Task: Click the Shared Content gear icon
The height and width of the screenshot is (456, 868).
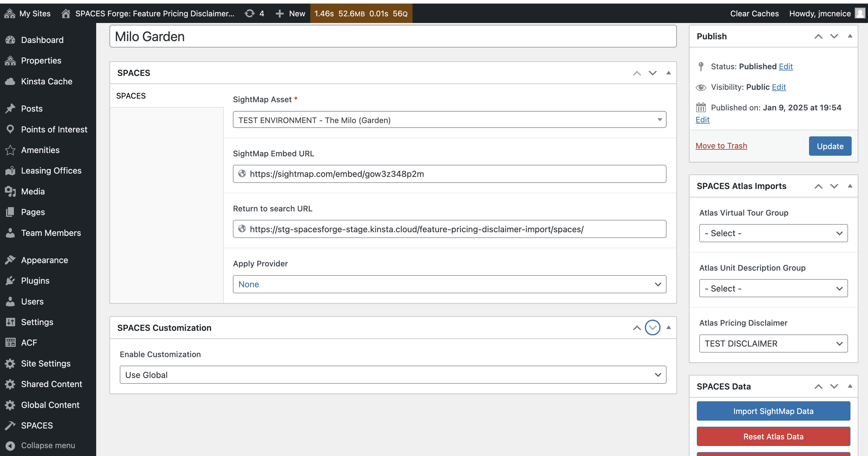Action: [x=11, y=384]
